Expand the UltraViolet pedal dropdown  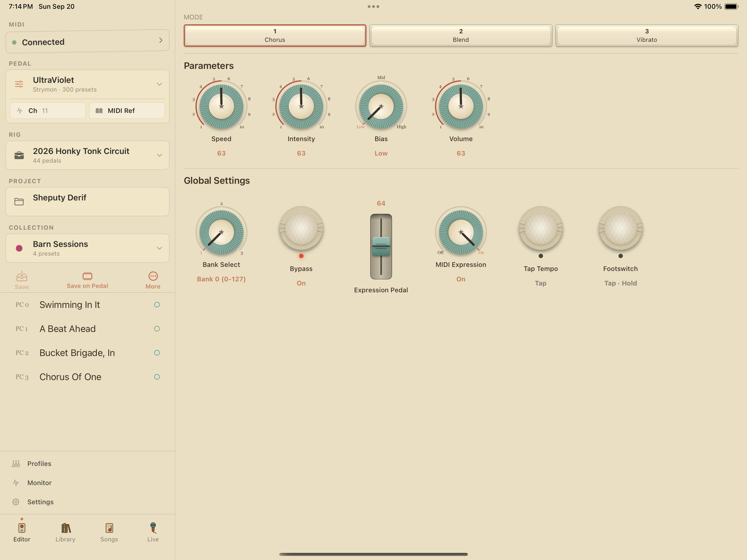tap(159, 84)
